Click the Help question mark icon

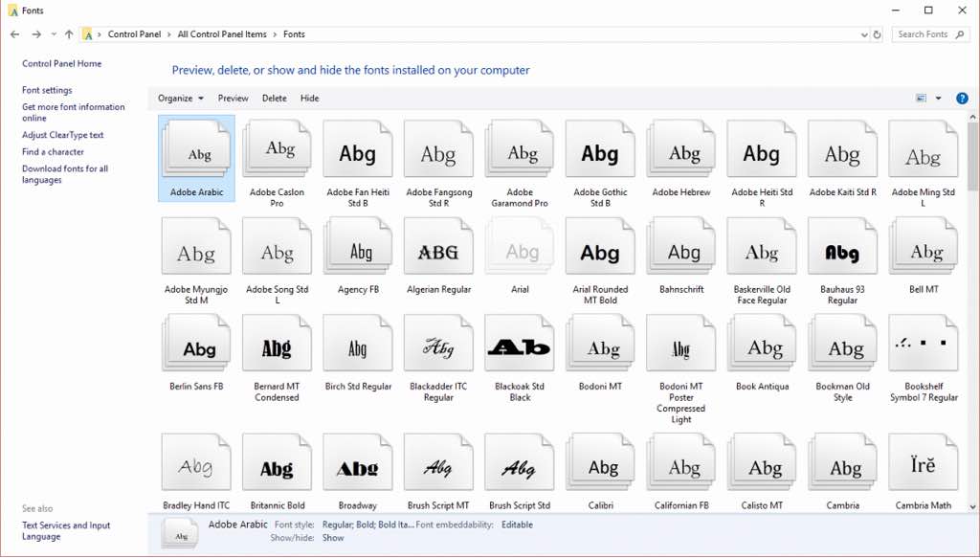(962, 98)
